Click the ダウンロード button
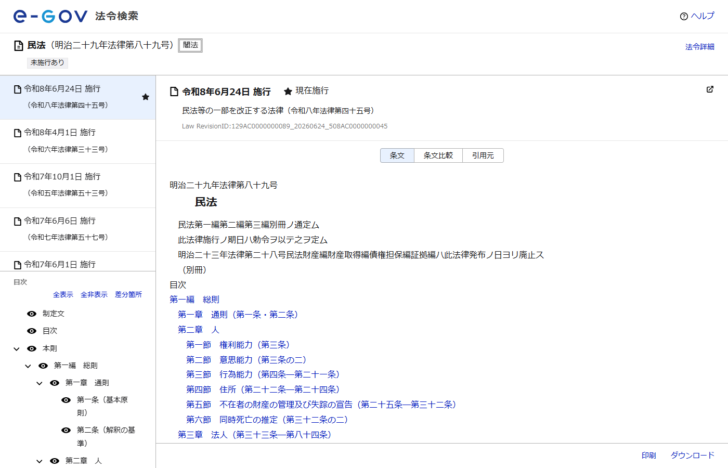 coord(692,455)
